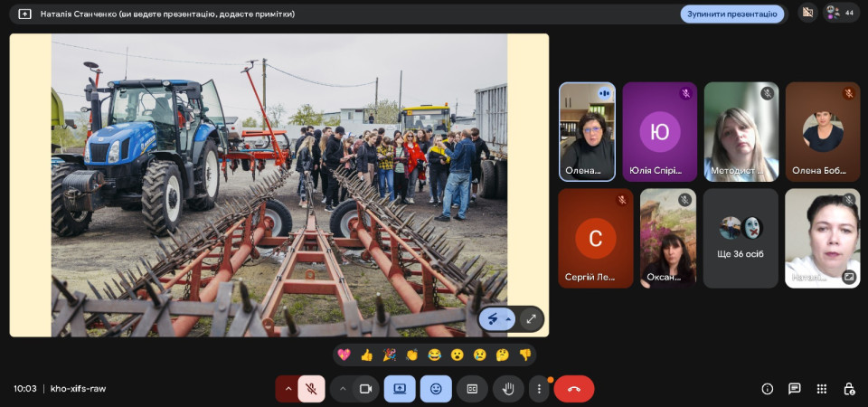The height and width of the screenshot is (407, 868).
Task: Send the heart emoji reaction
Action: pyautogui.click(x=344, y=355)
